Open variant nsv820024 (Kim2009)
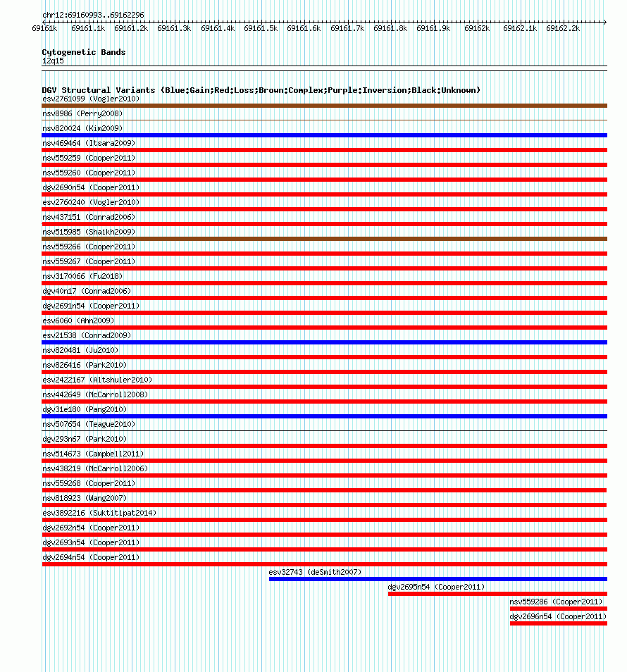 (82, 129)
